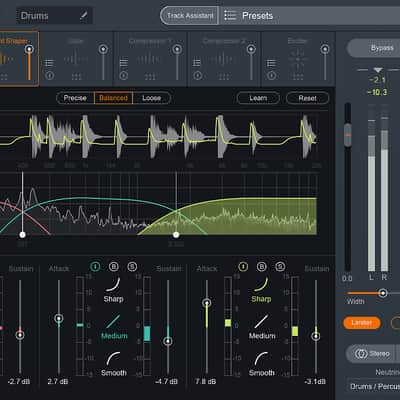400x400 pixels.
Task: Click the 2.7 dB attack value
Action: pyautogui.click(x=58, y=381)
